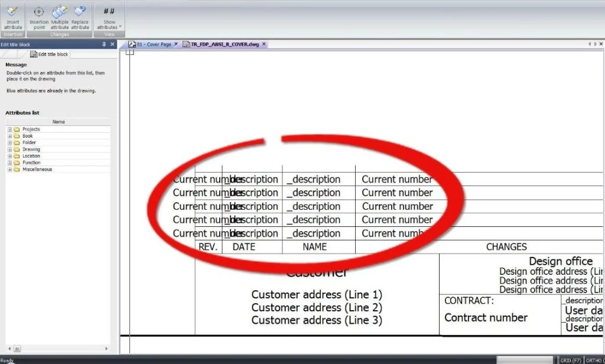Toggle ORTHO mode in the status bar
The height and width of the screenshot is (364, 605).
tap(594, 360)
